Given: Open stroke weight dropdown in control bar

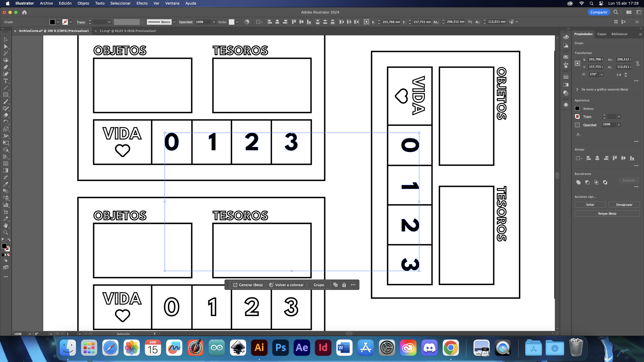Looking at the screenshot, I should [x=109, y=22].
